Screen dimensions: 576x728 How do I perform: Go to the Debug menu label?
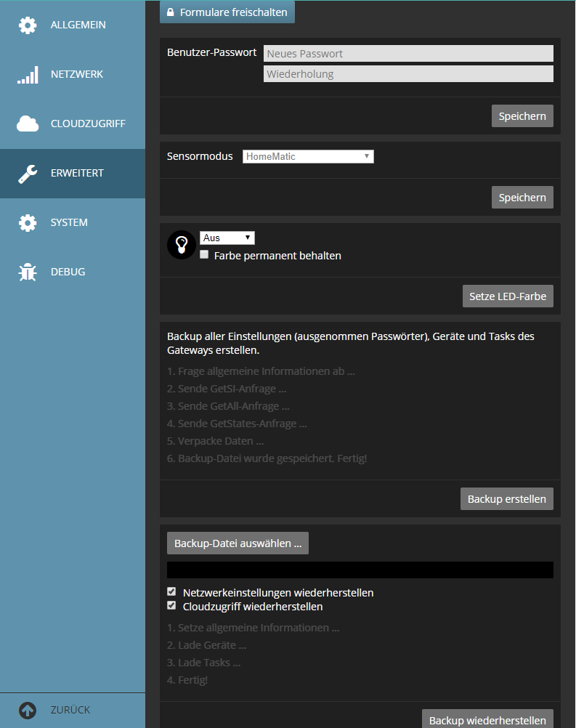pyautogui.click(x=68, y=272)
